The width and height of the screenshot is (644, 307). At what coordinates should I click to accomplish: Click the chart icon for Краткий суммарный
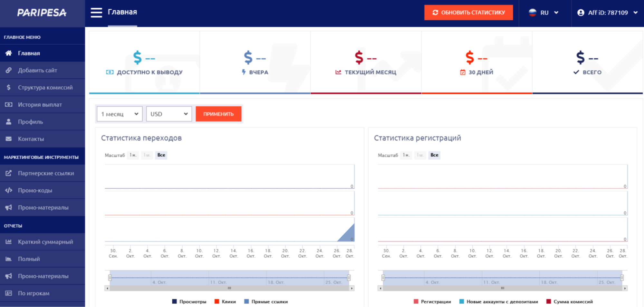(x=9, y=242)
